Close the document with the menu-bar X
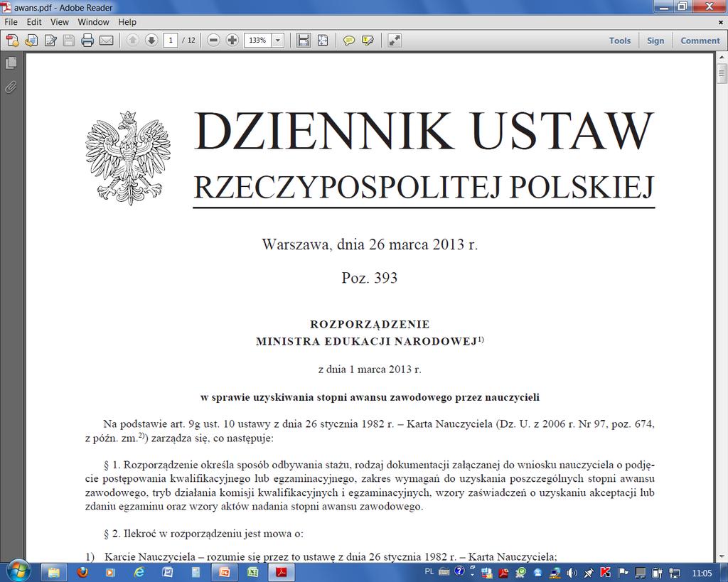Image resolution: width=728 pixels, height=582 pixels. (721, 22)
